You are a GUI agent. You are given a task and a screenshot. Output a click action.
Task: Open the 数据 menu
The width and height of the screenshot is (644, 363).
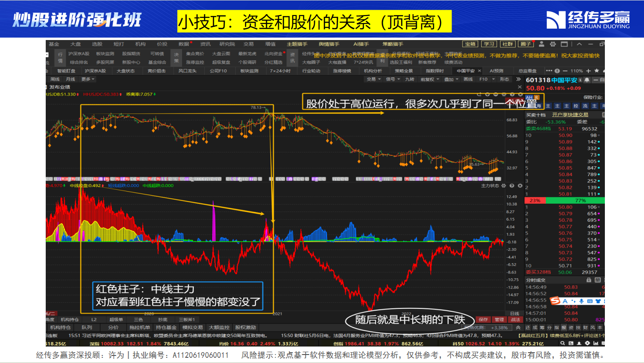tap(183, 44)
